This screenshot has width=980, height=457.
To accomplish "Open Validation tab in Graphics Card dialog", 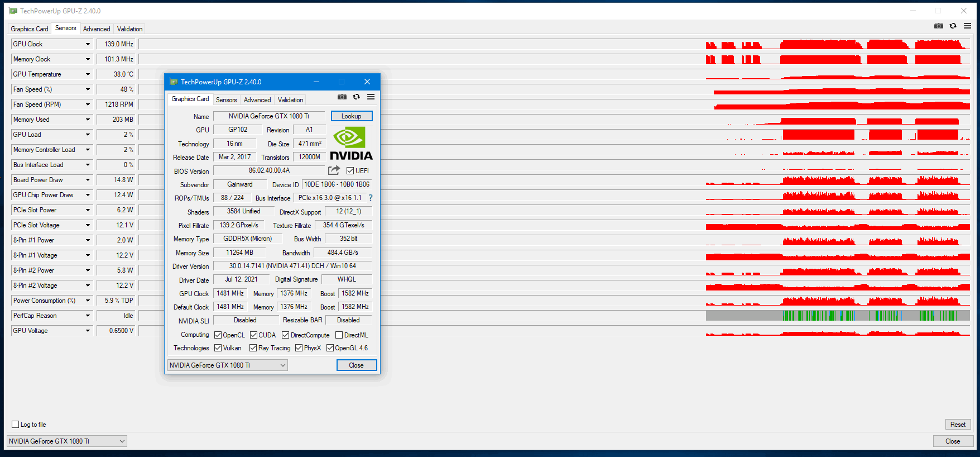I will 291,100.
